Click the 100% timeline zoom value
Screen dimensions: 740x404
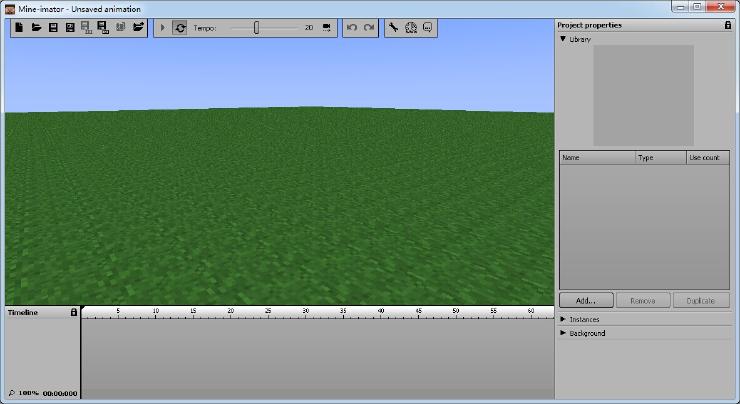28,393
